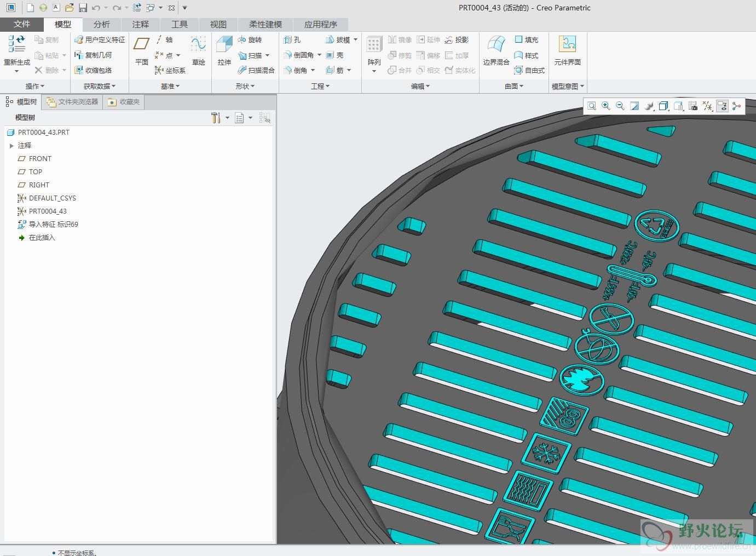The height and width of the screenshot is (556, 756).
Task: Select the Shell (壳) tool
Action: [334, 55]
